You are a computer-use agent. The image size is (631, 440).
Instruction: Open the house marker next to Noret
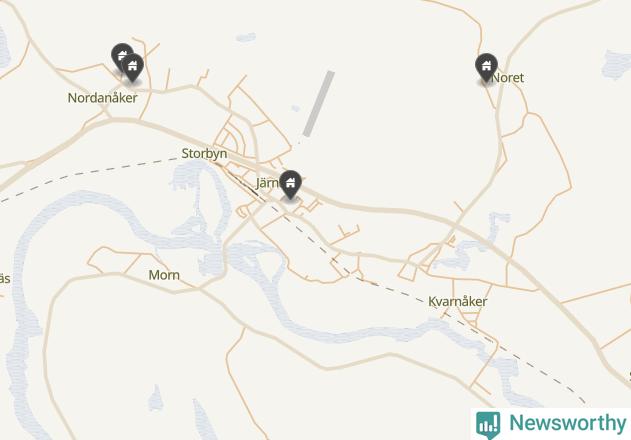click(486, 67)
